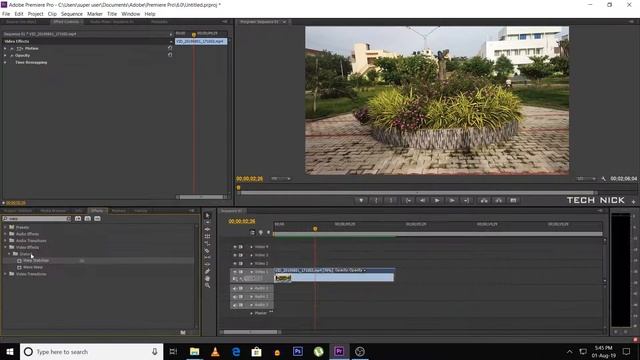Mute Audio 2 track speaker toggle
This screenshot has width=640, height=360.
point(235,297)
